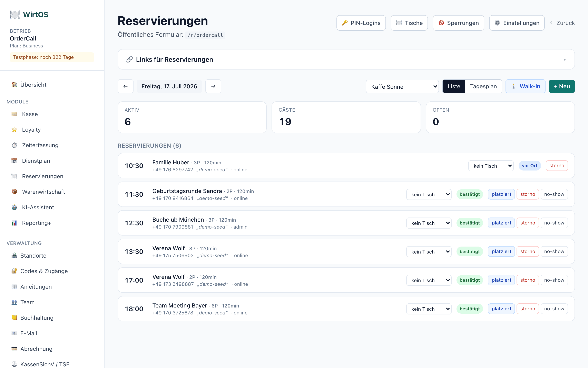Switch to Tagesplan view
The height and width of the screenshot is (368, 588).
click(x=483, y=86)
